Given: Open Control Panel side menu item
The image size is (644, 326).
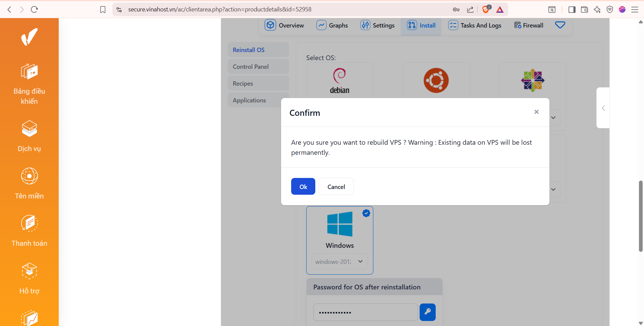Looking at the screenshot, I should coord(258,66).
